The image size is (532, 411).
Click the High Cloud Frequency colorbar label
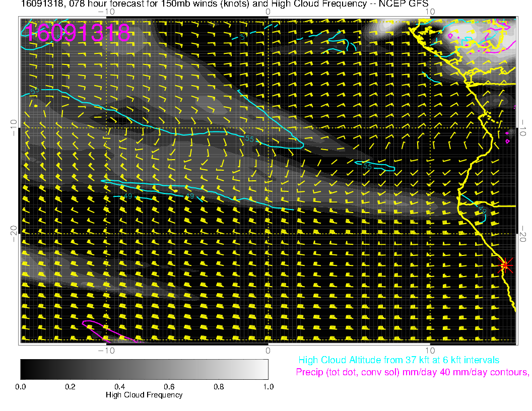coord(144,395)
